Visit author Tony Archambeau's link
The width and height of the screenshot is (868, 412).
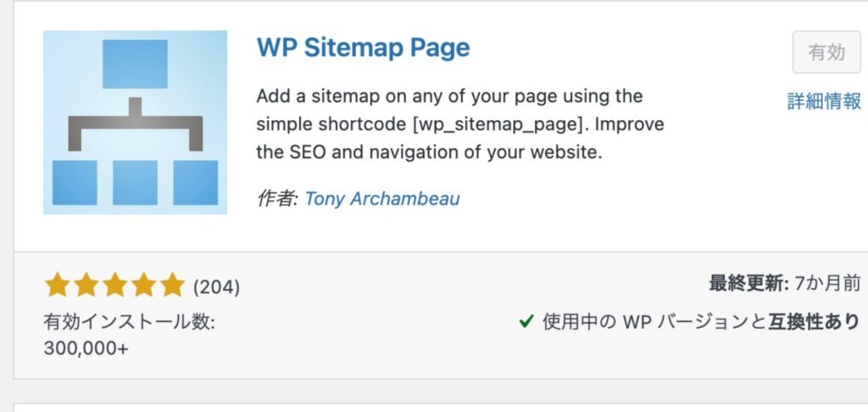381,199
